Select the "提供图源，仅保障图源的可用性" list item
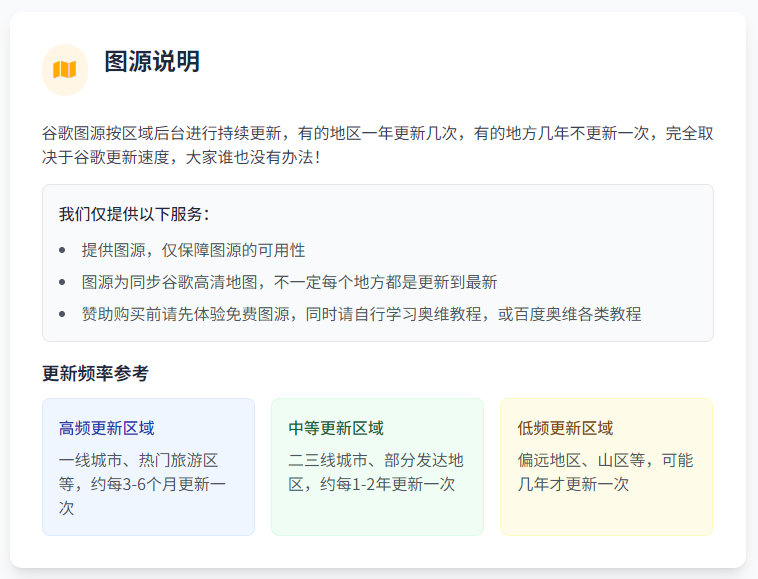758x579 pixels. pyautogui.click(x=193, y=250)
